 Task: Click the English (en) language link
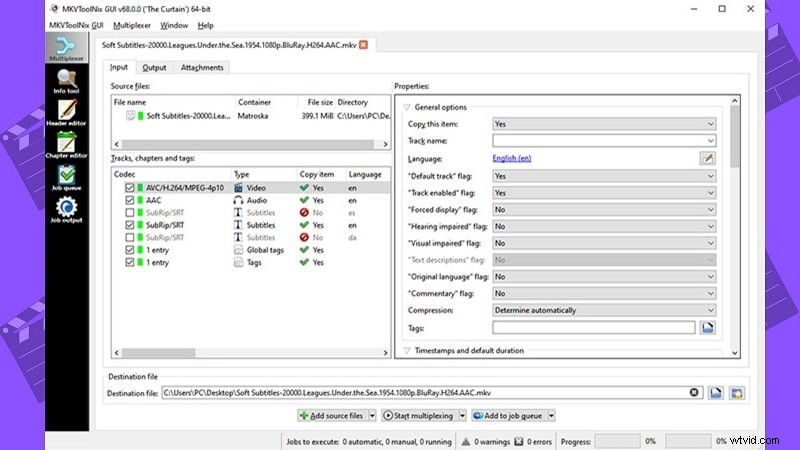tap(512, 158)
